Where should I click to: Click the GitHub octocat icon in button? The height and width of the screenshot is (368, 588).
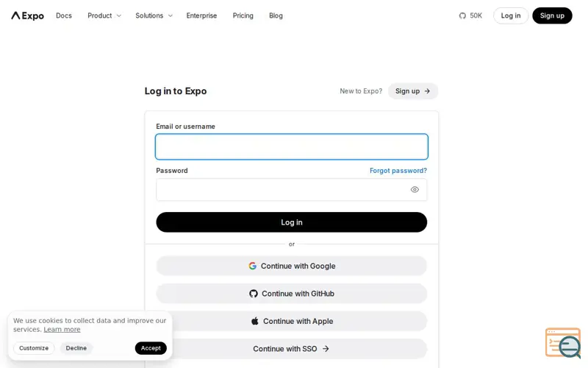(254, 294)
